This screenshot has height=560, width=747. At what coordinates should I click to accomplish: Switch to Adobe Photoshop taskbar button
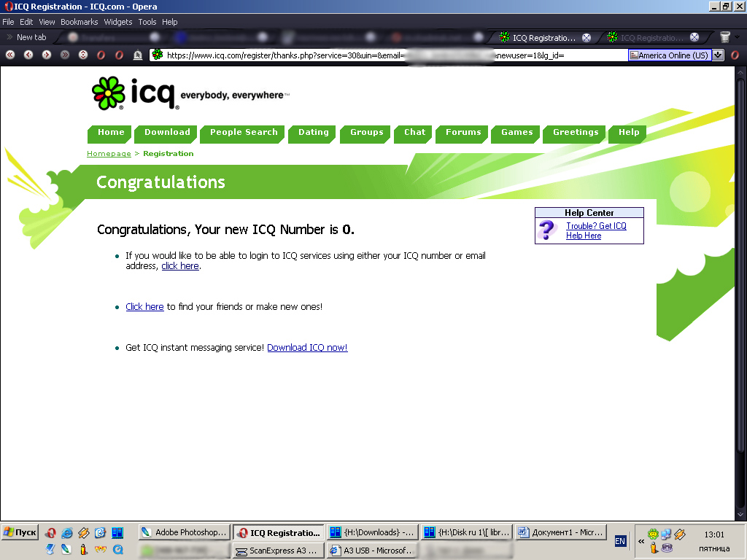[x=185, y=532]
